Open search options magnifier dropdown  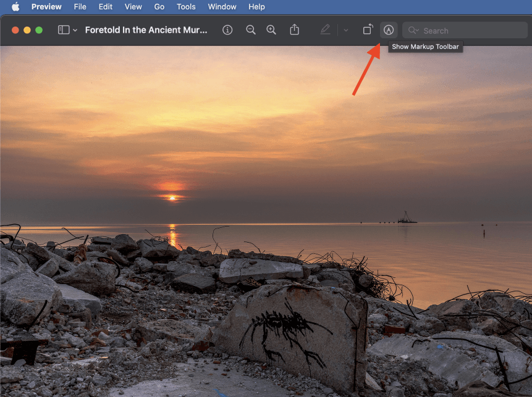click(x=413, y=30)
